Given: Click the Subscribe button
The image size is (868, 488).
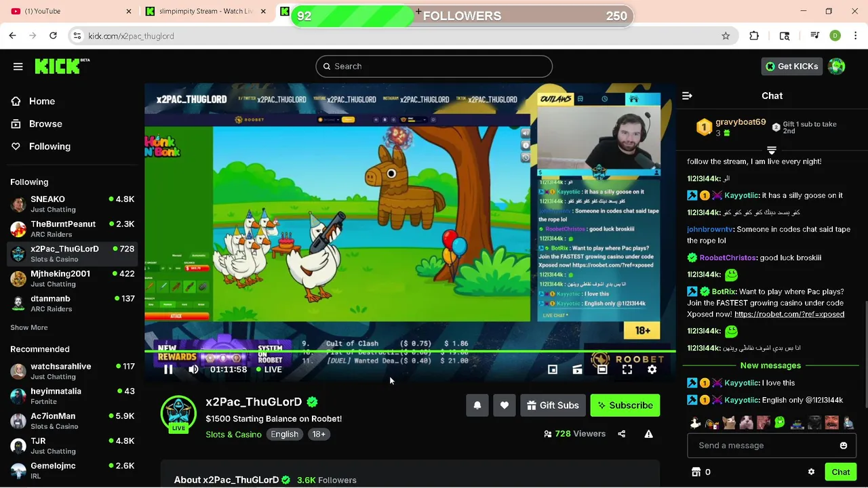Looking at the screenshot, I should pyautogui.click(x=625, y=405).
